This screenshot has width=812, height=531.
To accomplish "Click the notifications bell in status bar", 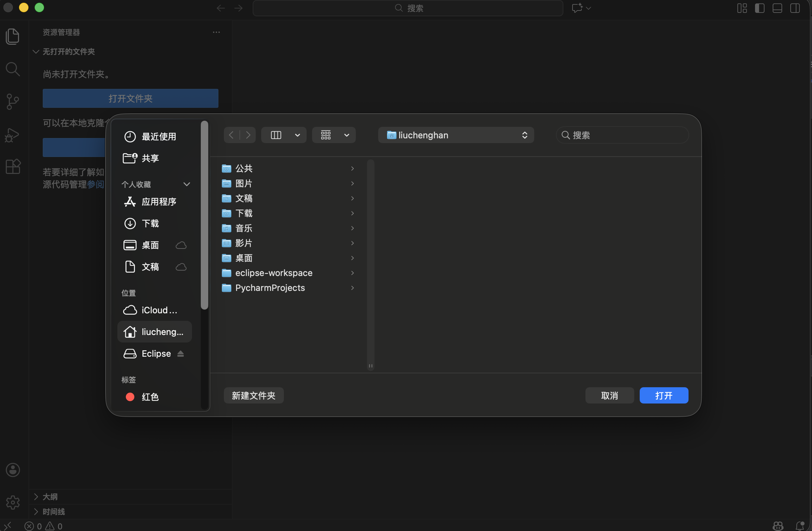I will point(800,526).
